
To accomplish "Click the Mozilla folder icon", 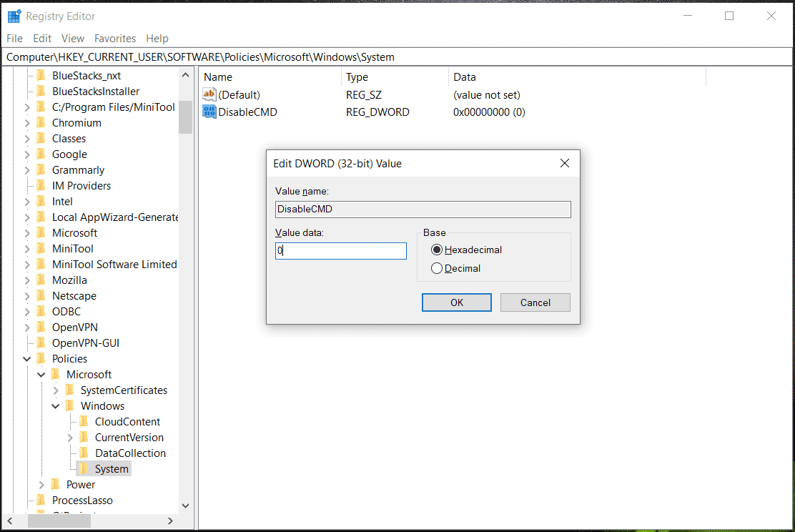I will (41, 280).
